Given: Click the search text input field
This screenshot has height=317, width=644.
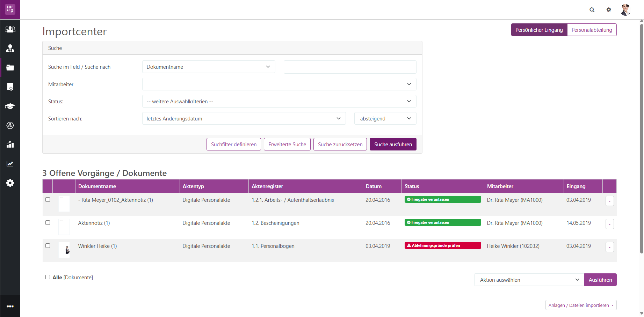Looking at the screenshot, I should click(350, 67).
